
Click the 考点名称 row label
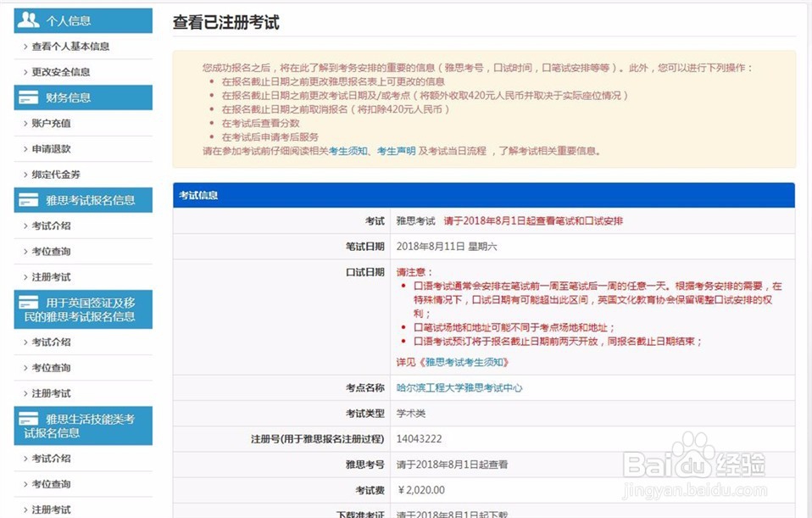365,387
